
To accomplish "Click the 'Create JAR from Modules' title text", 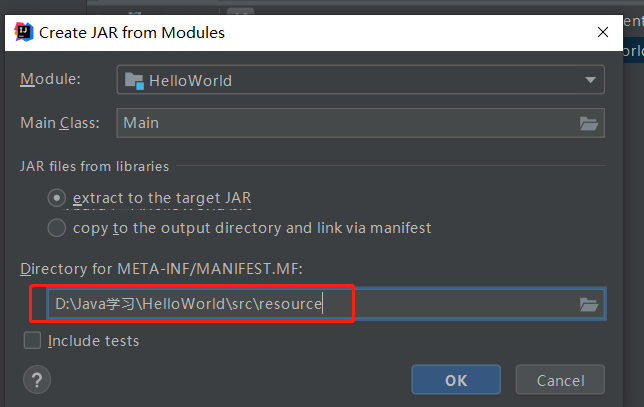I will tap(132, 32).
